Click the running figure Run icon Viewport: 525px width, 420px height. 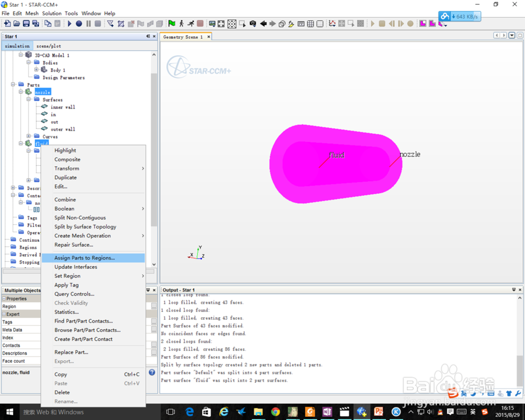(x=191, y=24)
